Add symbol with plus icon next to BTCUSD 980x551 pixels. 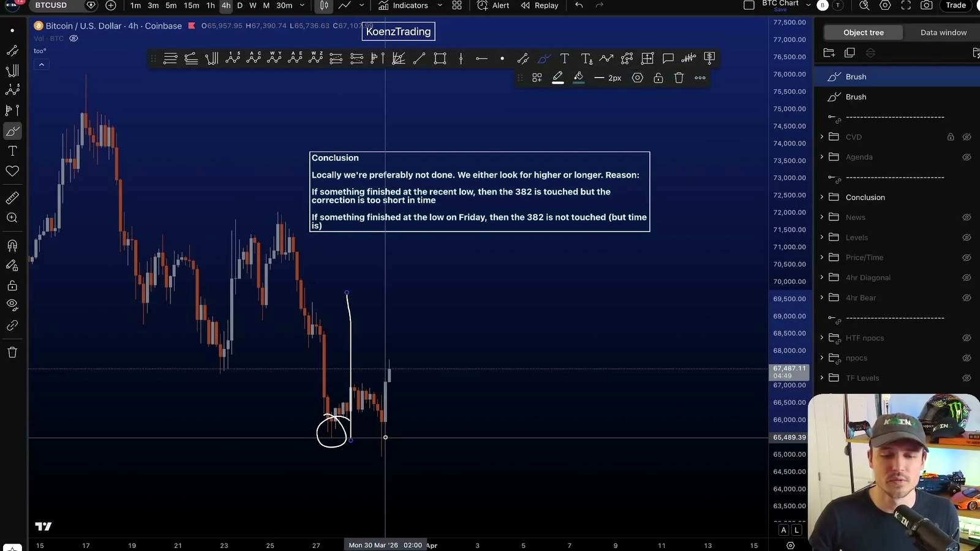(111, 6)
